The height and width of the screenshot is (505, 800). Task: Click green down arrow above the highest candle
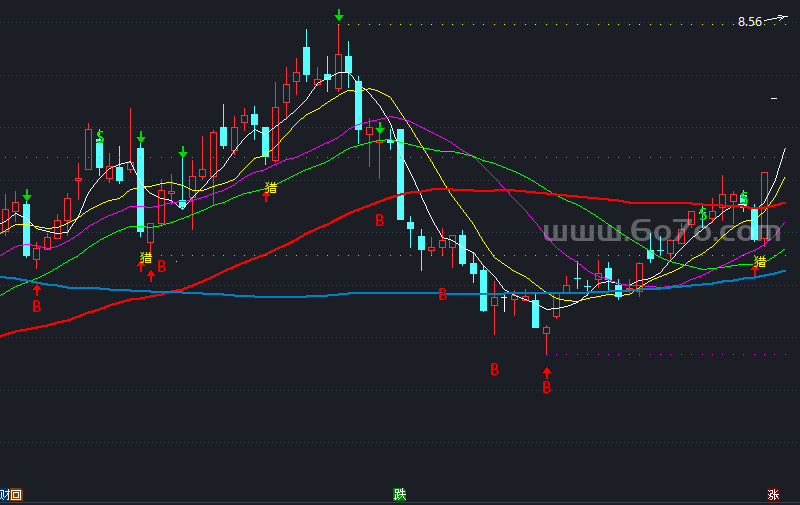point(339,15)
